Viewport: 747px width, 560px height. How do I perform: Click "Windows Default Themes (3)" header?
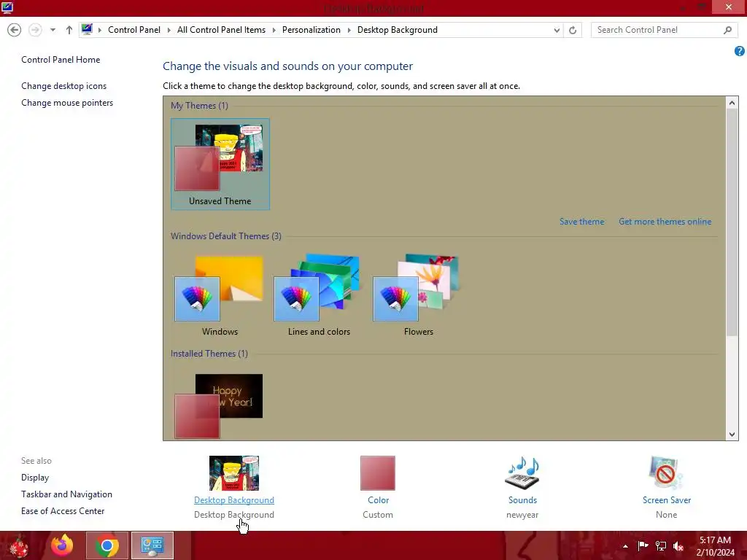[226, 236]
